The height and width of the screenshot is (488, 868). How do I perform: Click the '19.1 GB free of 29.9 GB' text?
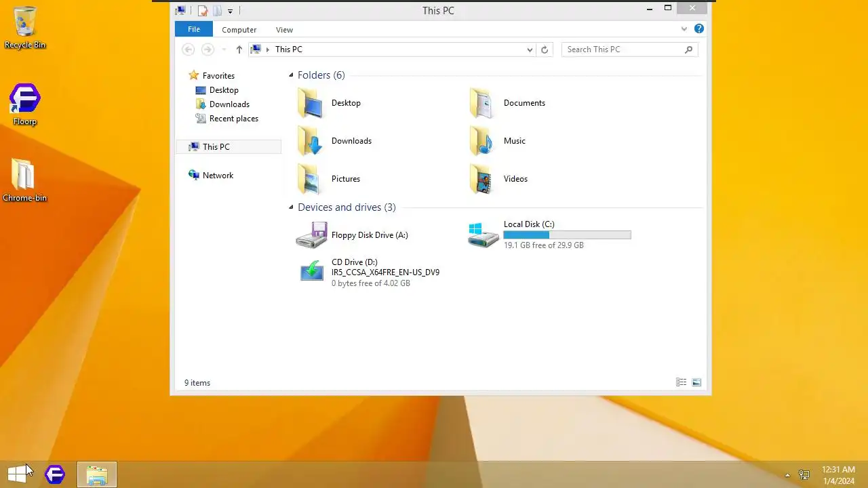tap(543, 245)
